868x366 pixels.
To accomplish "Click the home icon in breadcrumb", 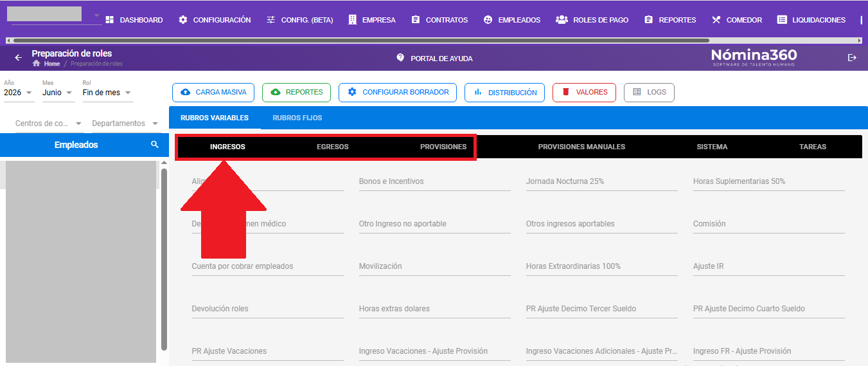I will [37, 64].
